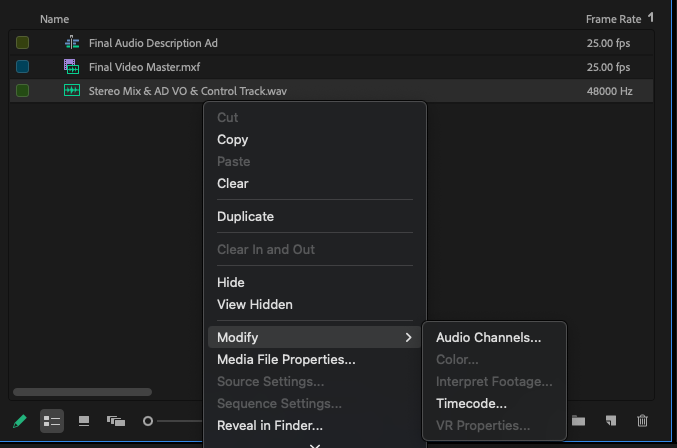
Task: Click label color swatch for Final Audio Description Ad
Action: point(22,43)
